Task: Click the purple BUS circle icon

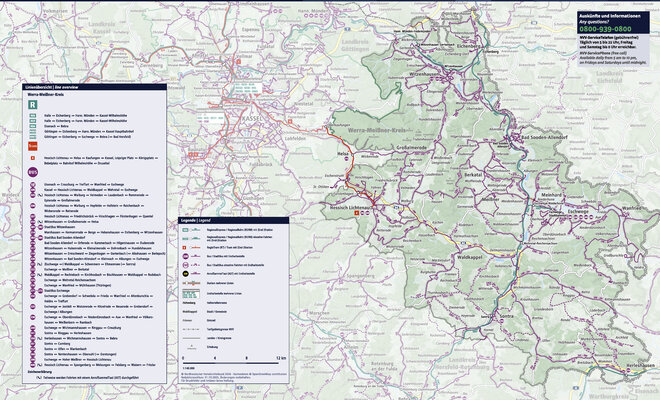Action: tap(33, 172)
